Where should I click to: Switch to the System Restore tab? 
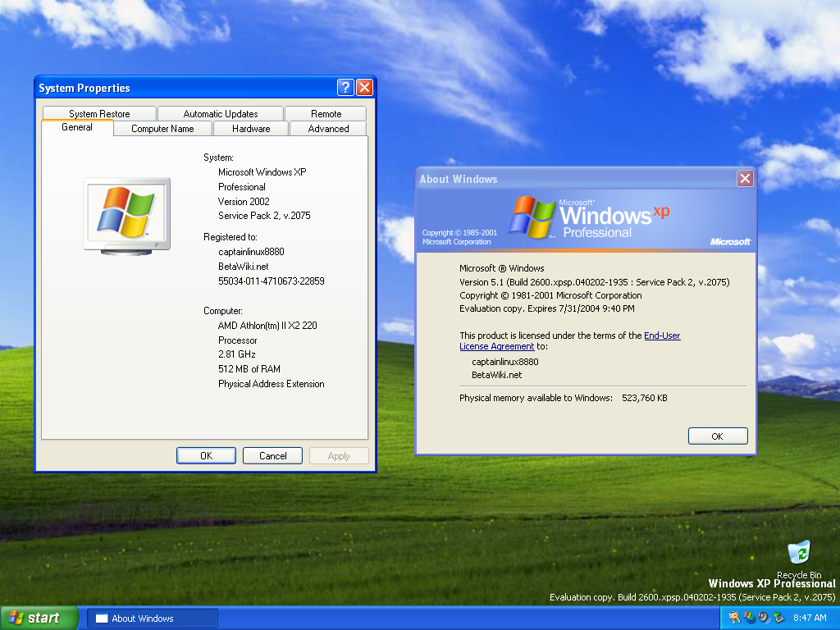point(99,114)
